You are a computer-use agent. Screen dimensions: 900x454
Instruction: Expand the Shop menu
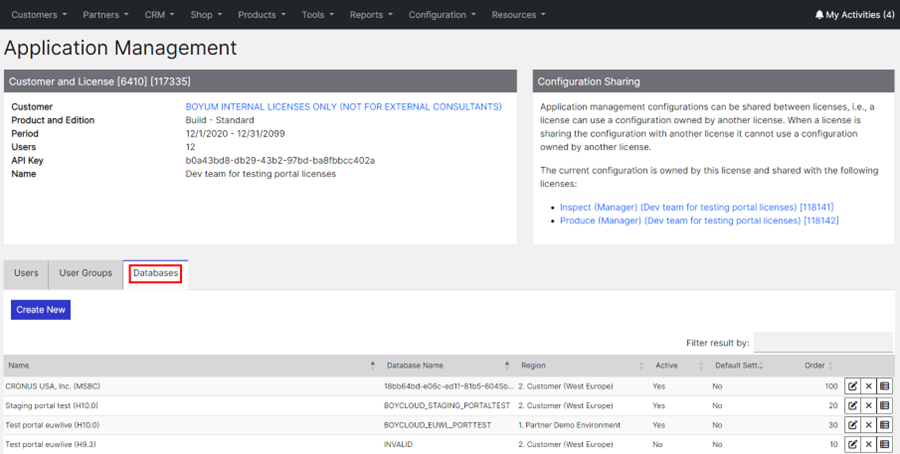click(206, 15)
